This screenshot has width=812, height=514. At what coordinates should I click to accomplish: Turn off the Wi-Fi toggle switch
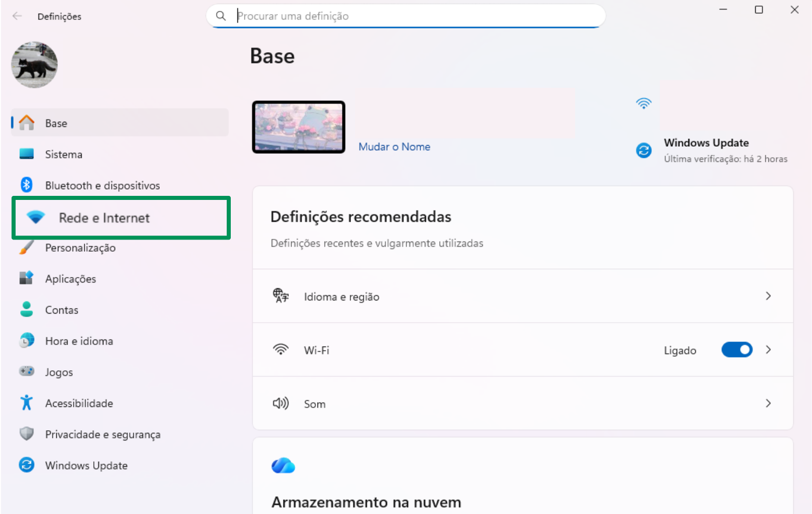tap(736, 350)
